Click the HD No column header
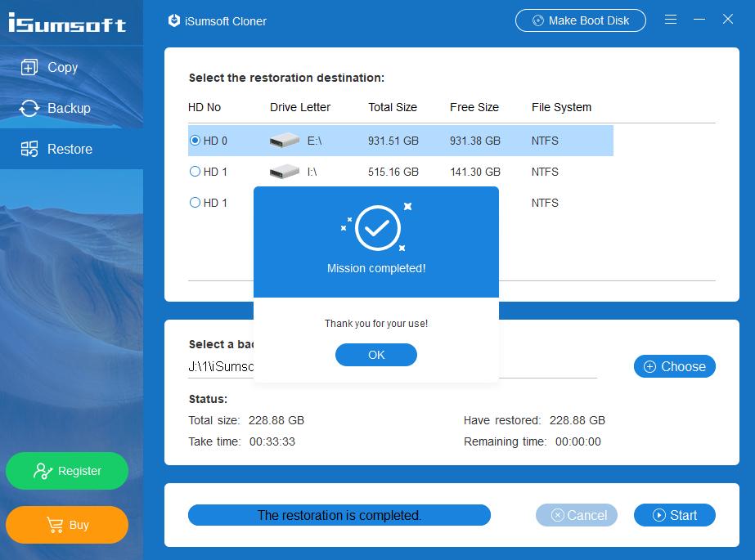Image resolution: width=755 pixels, height=560 pixels. pos(204,107)
